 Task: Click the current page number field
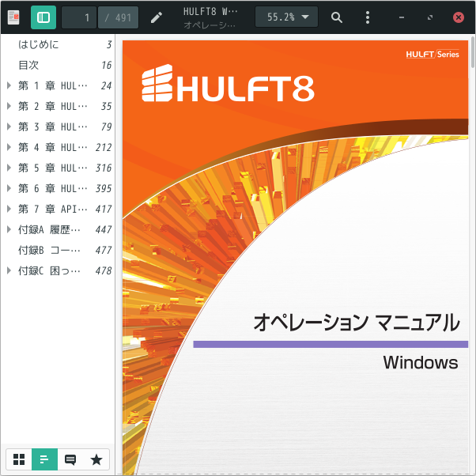pyautogui.click(x=79, y=17)
